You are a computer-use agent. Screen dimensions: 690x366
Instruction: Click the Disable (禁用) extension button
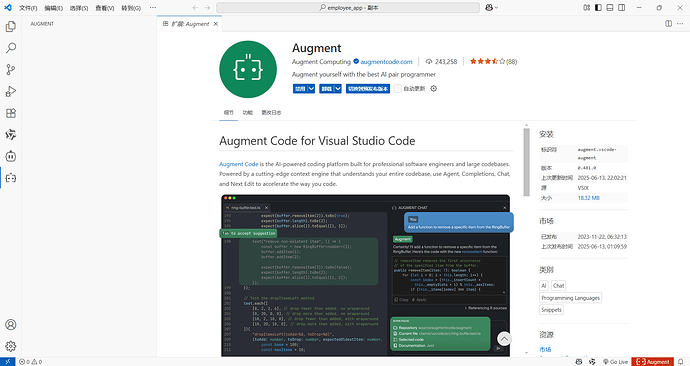(300, 88)
